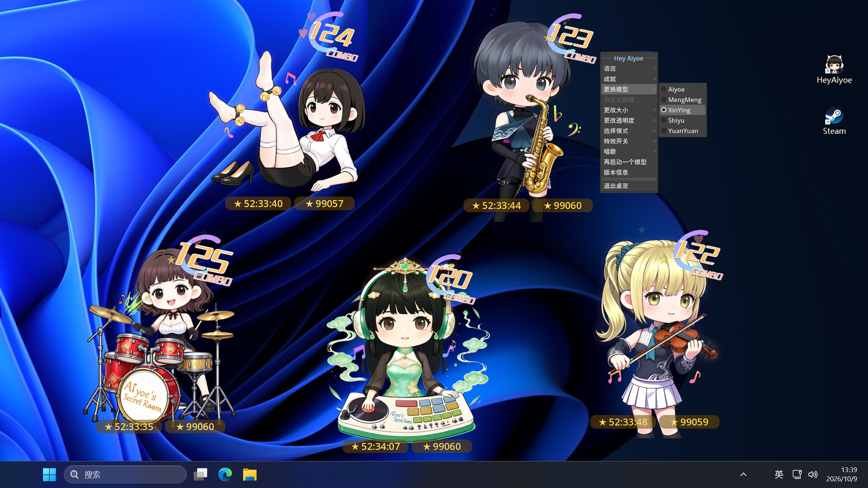
Task: Select the XinYing model radio option
Action: (683, 110)
